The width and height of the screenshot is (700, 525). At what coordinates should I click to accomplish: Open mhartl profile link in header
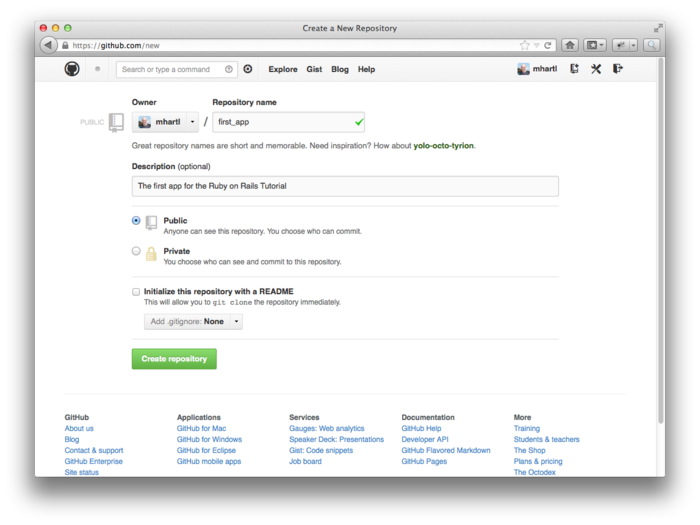coord(545,69)
